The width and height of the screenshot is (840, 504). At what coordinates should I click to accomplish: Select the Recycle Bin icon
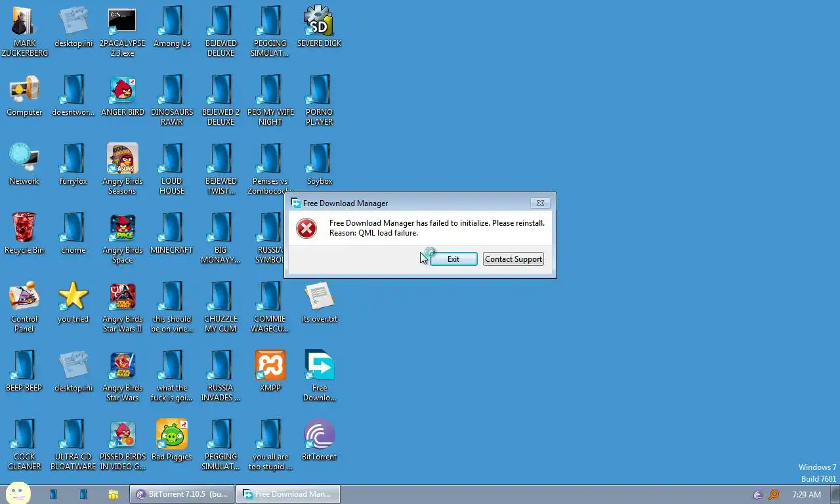(24, 233)
